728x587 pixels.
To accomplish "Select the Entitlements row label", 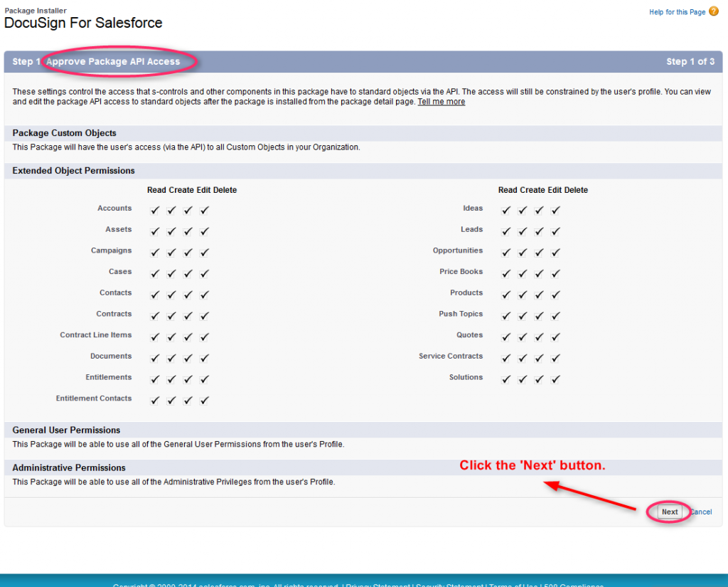I will tap(109, 377).
